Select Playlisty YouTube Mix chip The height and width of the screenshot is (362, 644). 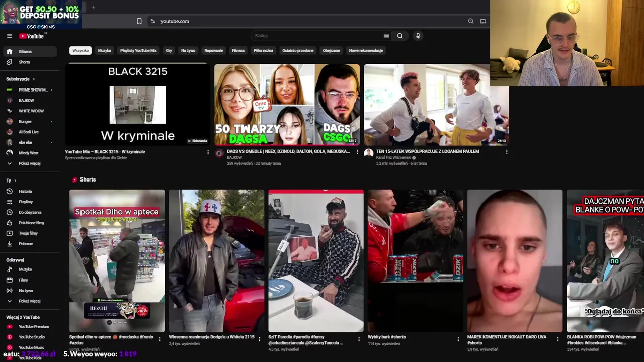click(x=138, y=51)
